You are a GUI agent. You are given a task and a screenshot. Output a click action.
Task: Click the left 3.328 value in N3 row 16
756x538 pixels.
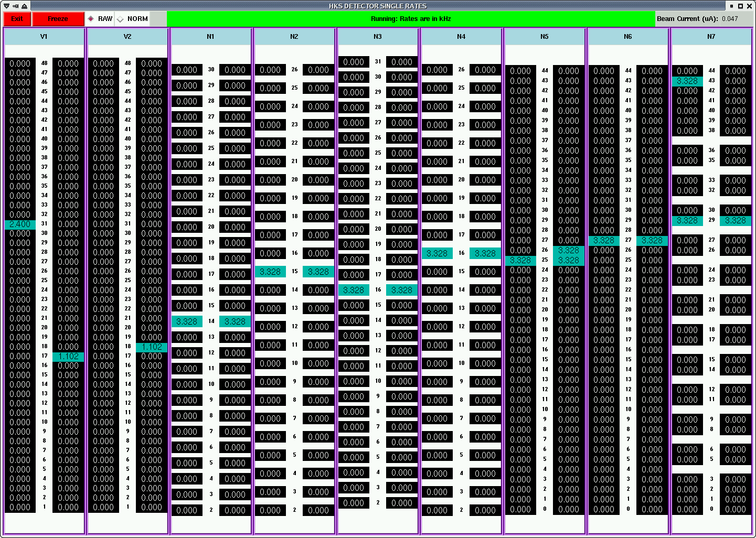(x=354, y=290)
